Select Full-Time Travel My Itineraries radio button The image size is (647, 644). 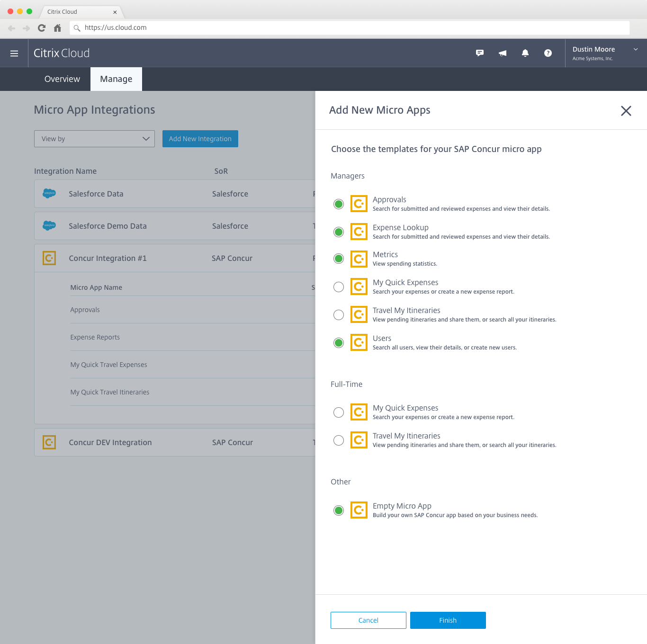point(339,440)
